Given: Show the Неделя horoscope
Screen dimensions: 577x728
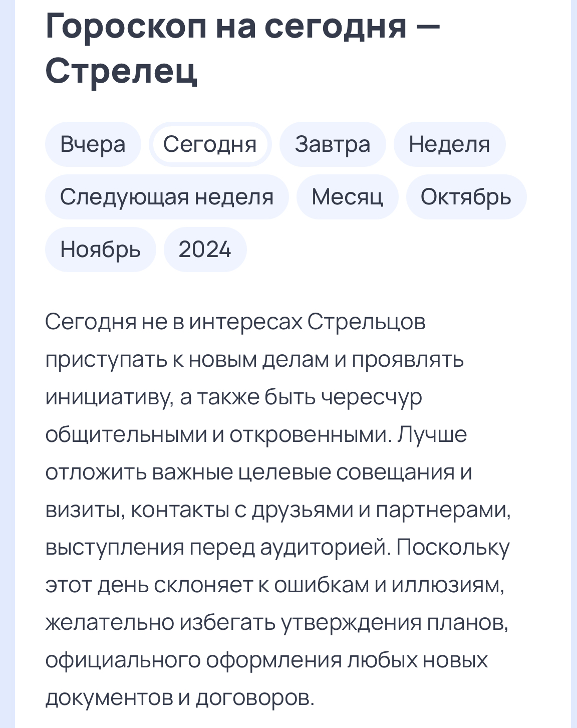Looking at the screenshot, I should pyautogui.click(x=449, y=145).
